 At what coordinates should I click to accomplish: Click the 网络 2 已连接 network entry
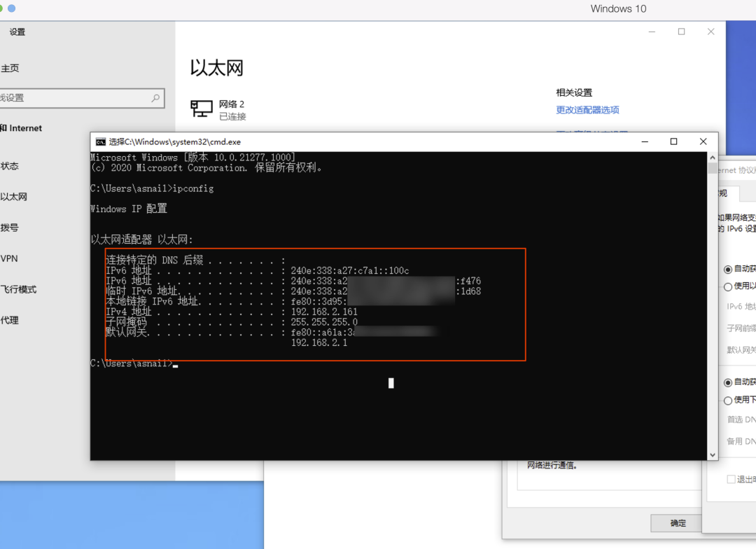[x=218, y=109]
